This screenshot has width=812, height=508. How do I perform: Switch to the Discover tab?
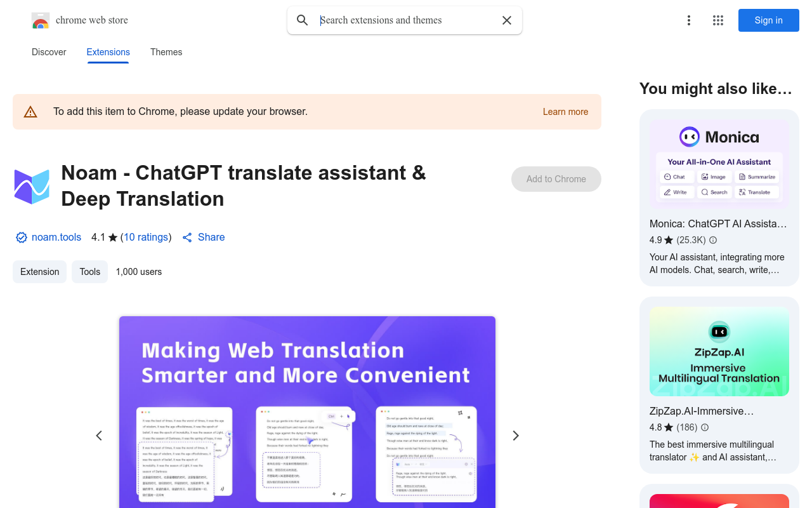pos(49,52)
